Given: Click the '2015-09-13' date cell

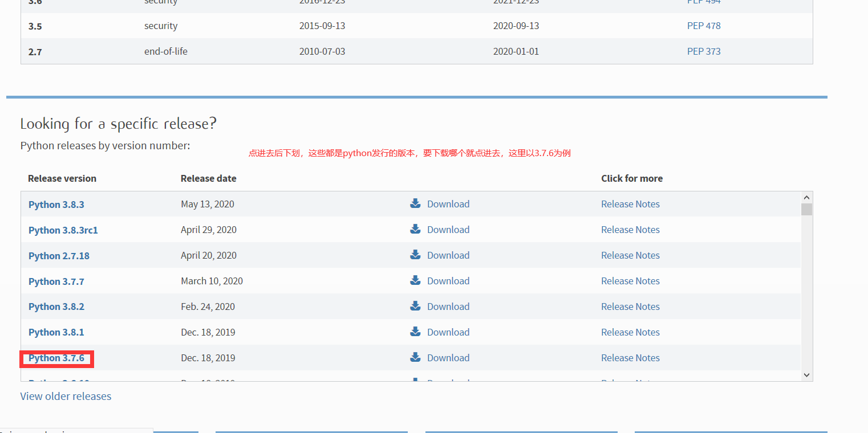Looking at the screenshot, I should click(x=322, y=26).
